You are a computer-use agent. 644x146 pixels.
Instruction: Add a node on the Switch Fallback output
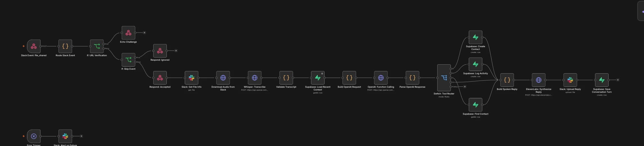click(x=465, y=87)
